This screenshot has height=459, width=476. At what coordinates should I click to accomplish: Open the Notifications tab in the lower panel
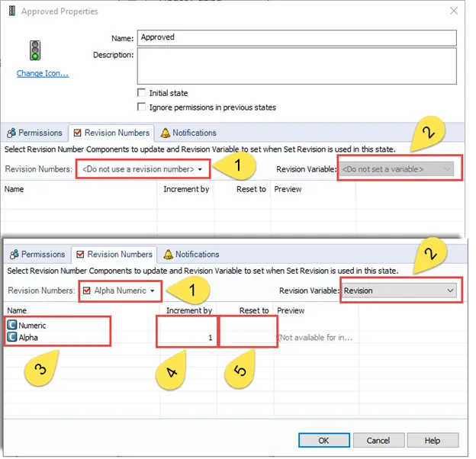[191, 255]
